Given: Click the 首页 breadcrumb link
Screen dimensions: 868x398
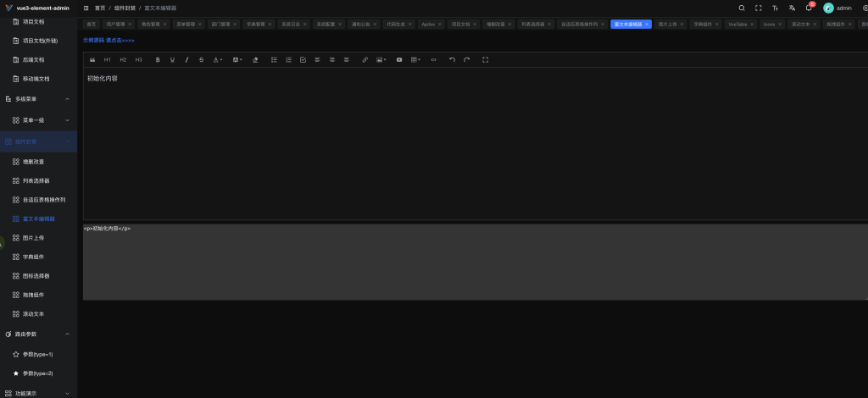Looking at the screenshot, I should (100, 8).
